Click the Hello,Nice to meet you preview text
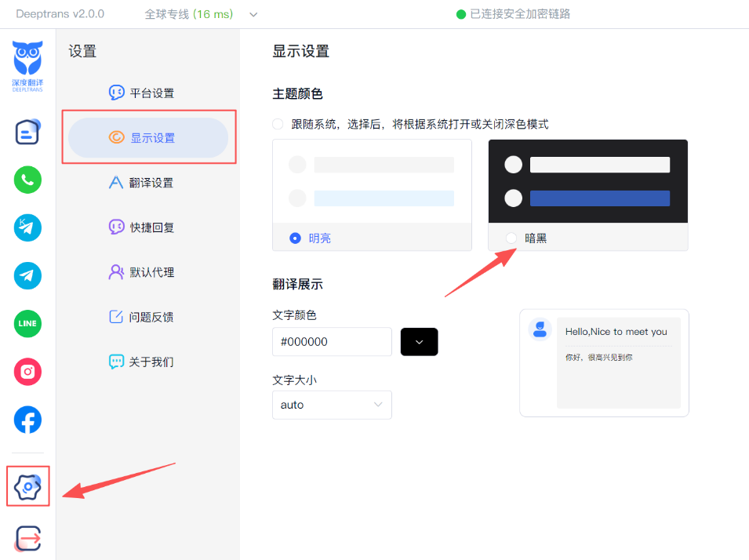Image resolution: width=749 pixels, height=560 pixels. point(616,332)
